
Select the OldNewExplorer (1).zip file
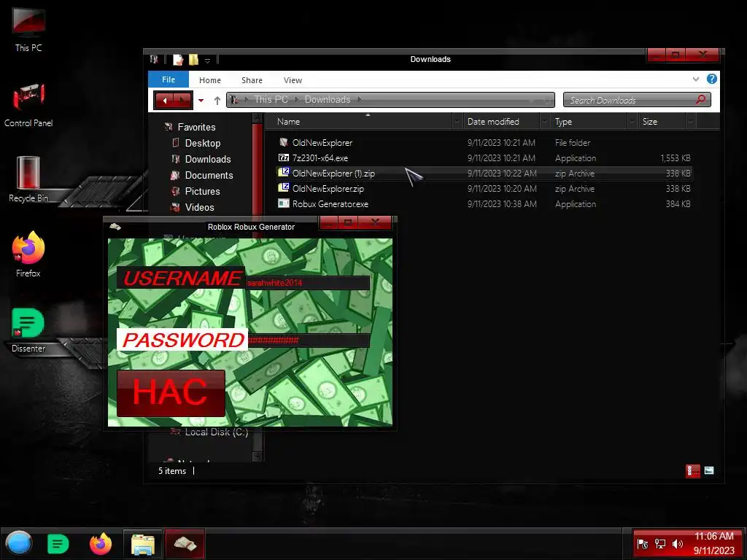(x=333, y=174)
